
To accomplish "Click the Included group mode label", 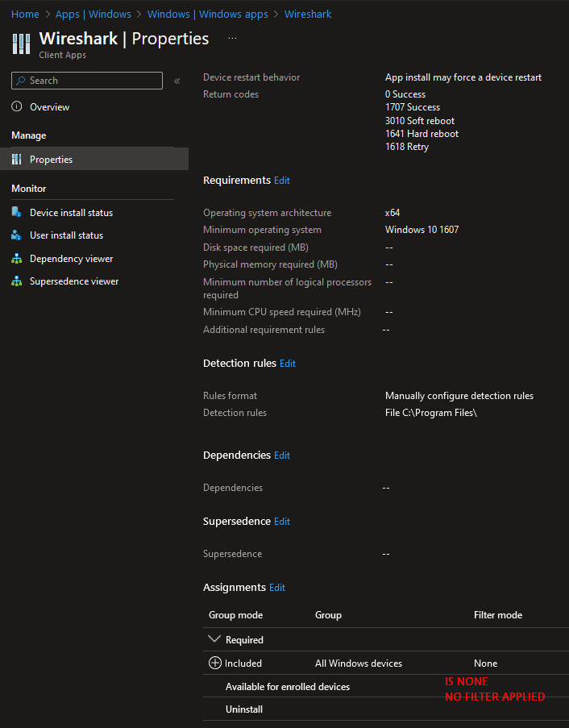I will (x=243, y=663).
